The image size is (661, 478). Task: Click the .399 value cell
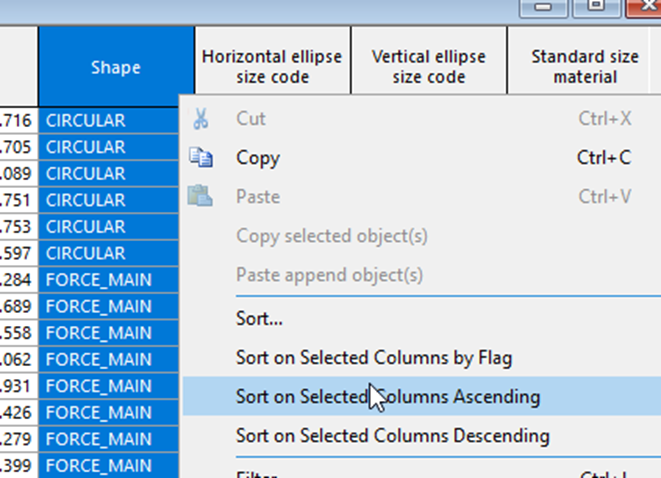tap(19, 465)
